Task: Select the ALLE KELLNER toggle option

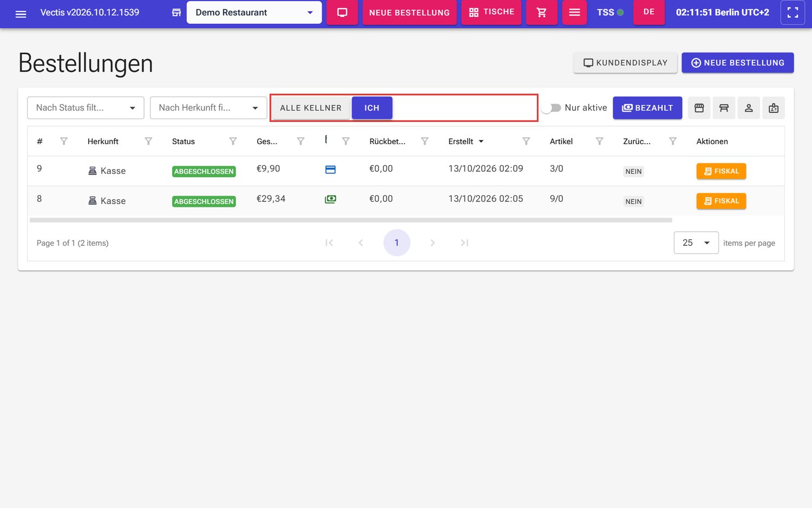Action: (311, 108)
